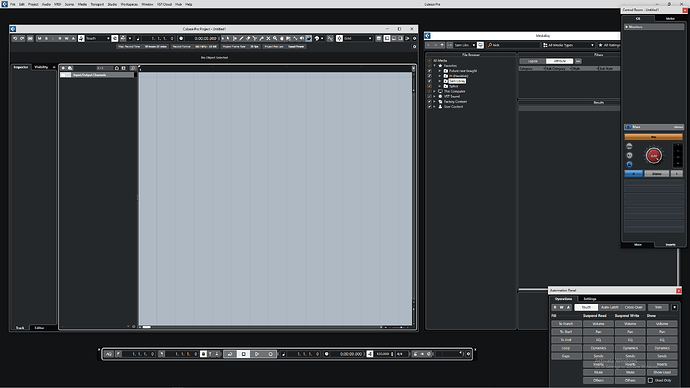Click MediaBay navigate back arrow
This screenshot has height=388, width=690.
click(429, 45)
